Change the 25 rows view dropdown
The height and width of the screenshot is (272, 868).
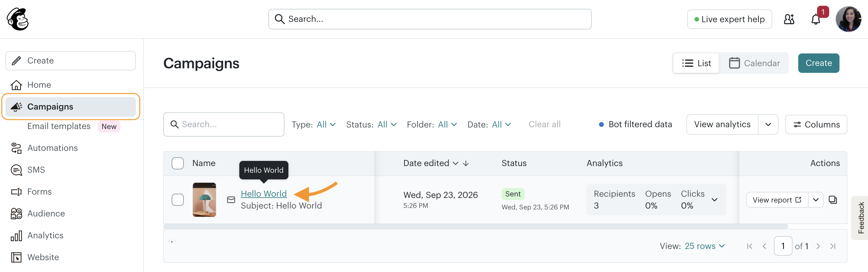(705, 246)
